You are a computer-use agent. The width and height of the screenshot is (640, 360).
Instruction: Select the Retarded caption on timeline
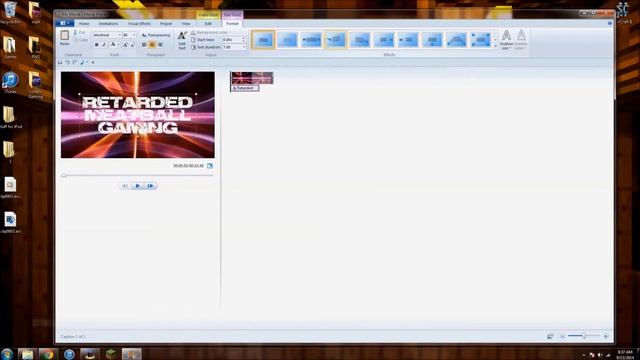pos(245,88)
